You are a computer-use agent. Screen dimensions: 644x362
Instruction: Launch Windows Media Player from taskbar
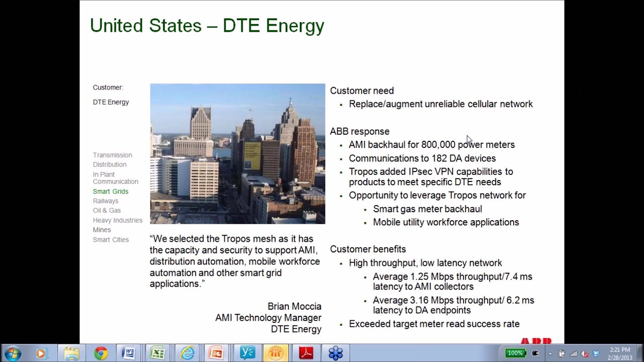tap(41, 353)
